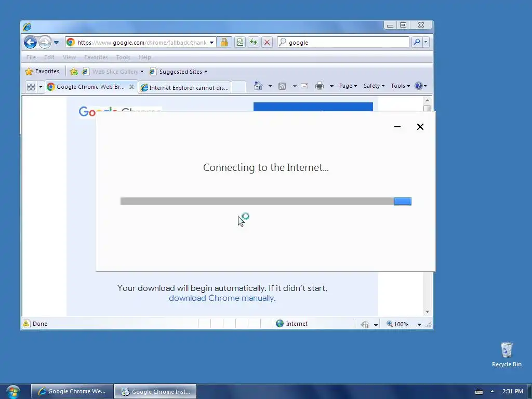
Task: Open Favorites center star button
Action: tap(43, 71)
